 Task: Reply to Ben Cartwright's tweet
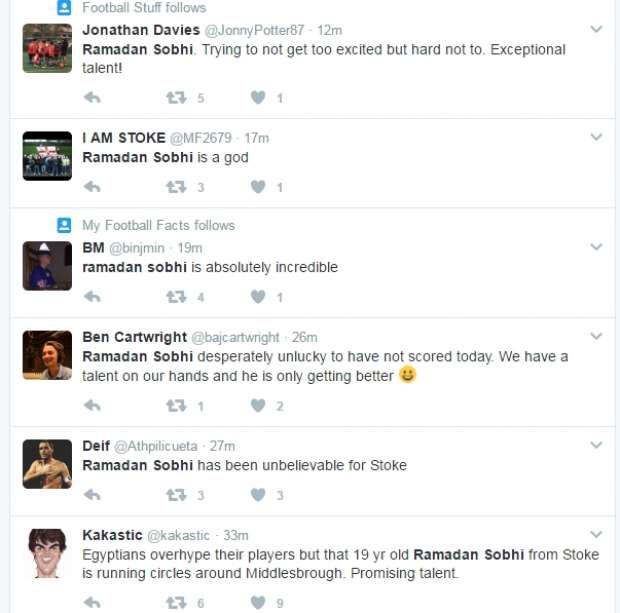[x=92, y=406]
